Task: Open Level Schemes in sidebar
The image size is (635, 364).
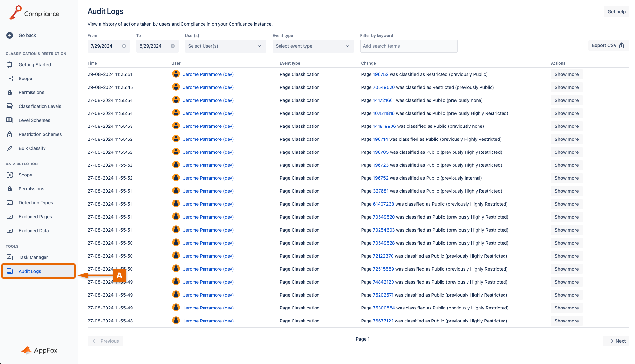Action: point(34,120)
